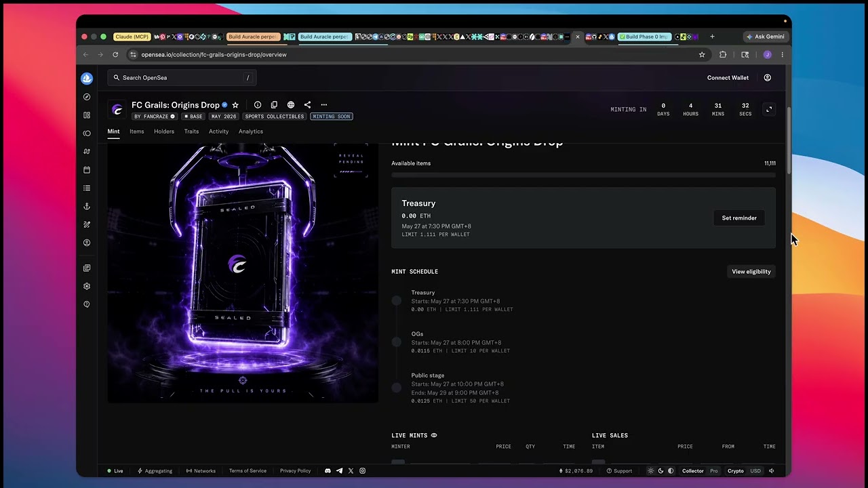Screen dimensions: 868x488
Task: Open the profile icon next to Connect Wallet
Action: pyautogui.click(x=768, y=78)
